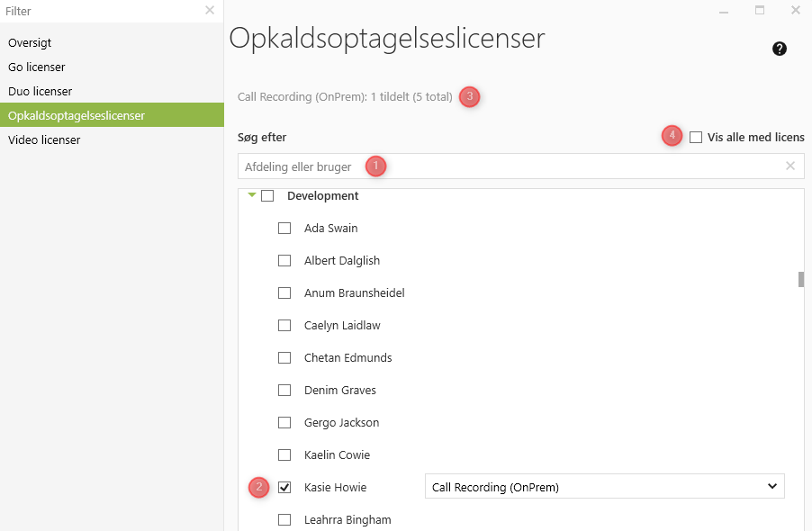This screenshot has width=812, height=531.
Task: Click red marker number 4 near Vis alle
Action: (x=672, y=136)
